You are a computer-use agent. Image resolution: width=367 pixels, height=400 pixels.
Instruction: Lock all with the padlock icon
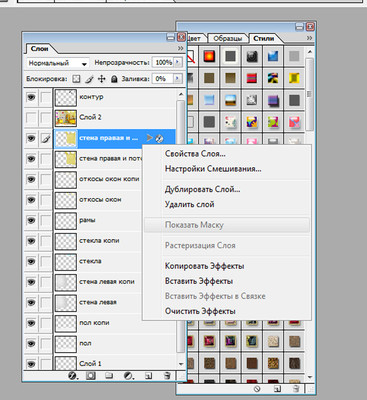click(x=114, y=79)
